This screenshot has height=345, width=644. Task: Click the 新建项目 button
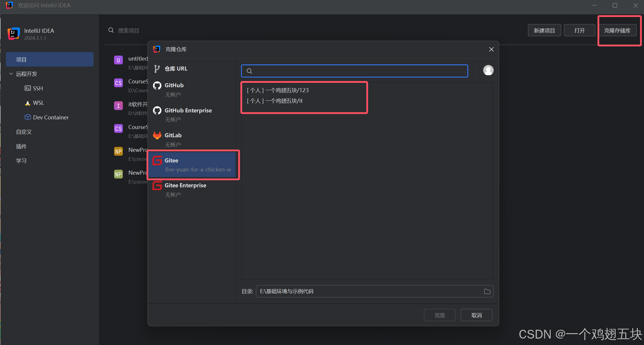point(544,30)
